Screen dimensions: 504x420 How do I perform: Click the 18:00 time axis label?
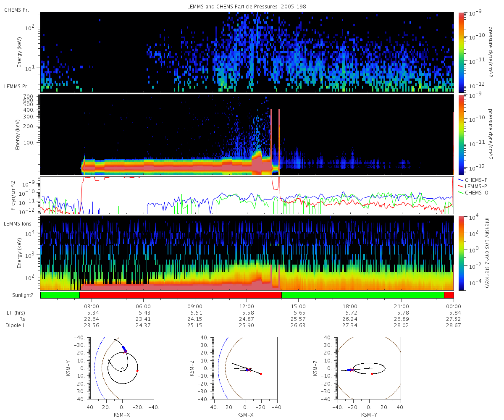pyautogui.click(x=350, y=306)
